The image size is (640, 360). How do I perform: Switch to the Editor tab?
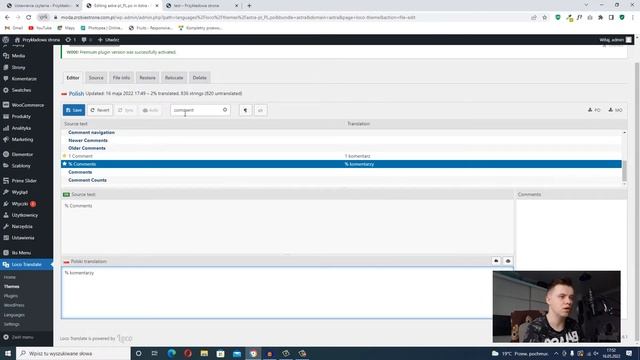pos(73,78)
